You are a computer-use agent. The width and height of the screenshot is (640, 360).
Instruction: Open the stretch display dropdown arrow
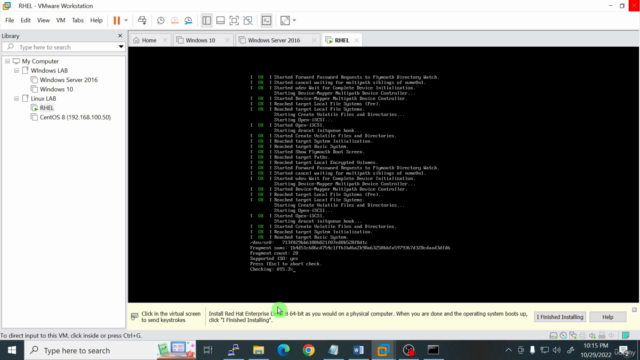[x=294, y=20]
